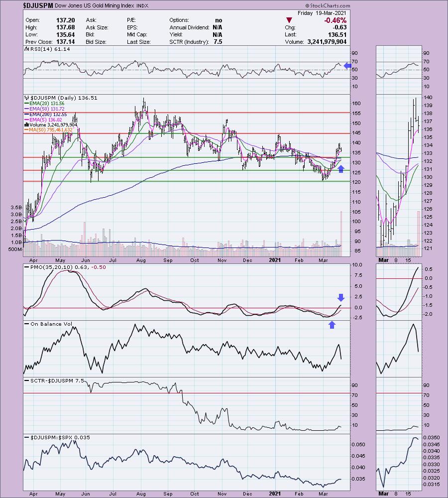
Task: Click the $DJUSPM:$SPX 0.035 ratio label
Action: pos(60,437)
